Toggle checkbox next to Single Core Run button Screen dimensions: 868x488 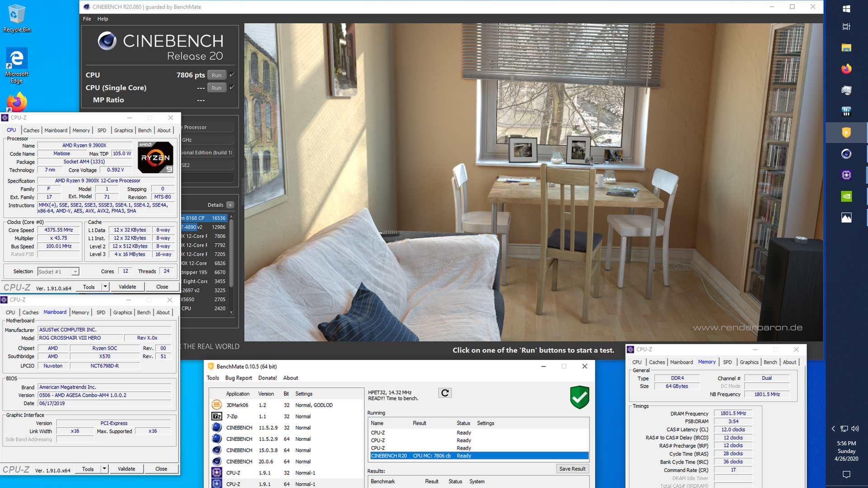pyautogui.click(x=231, y=87)
